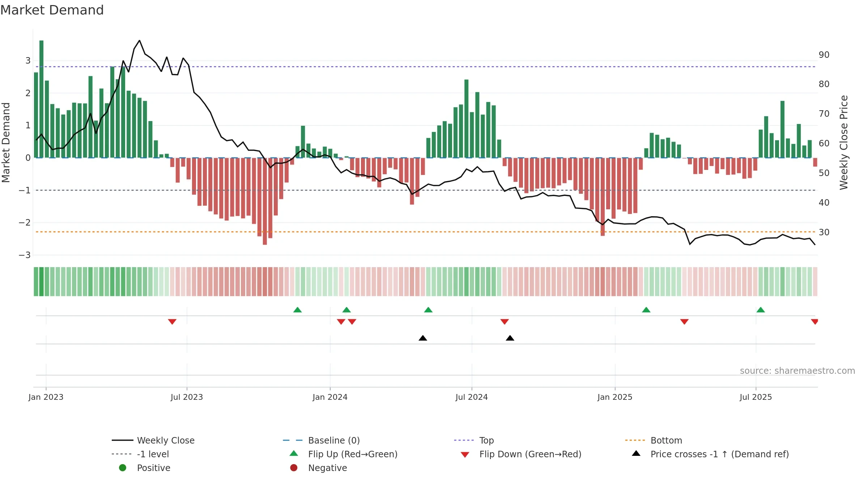Click the tallest green bar in June 2024
The height and width of the screenshot is (488, 868).
pos(467,119)
